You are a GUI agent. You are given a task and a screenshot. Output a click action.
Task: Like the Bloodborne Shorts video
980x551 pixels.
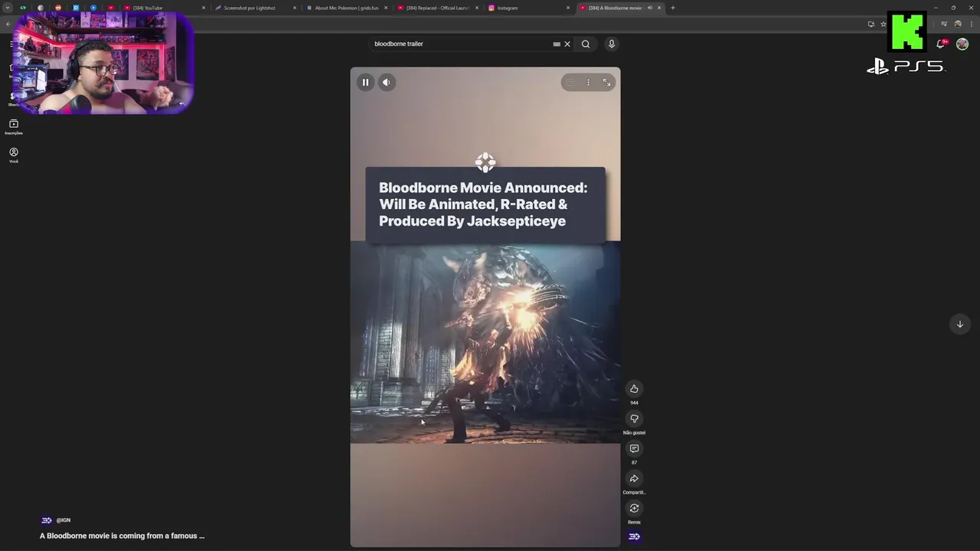(634, 389)
